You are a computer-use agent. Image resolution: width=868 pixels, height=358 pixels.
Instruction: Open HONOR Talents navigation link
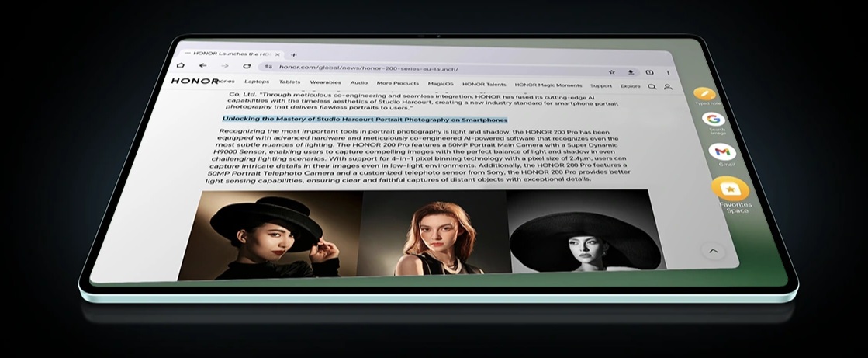tap(484, 84)
